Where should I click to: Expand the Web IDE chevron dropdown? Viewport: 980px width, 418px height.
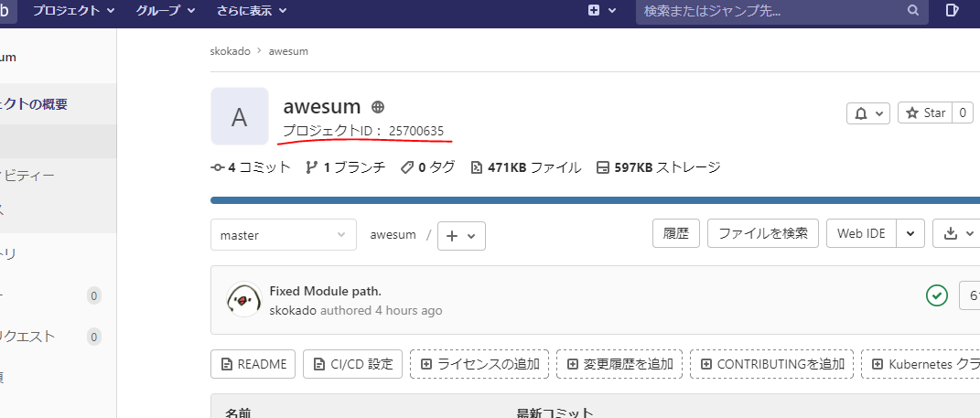pos(910,233)
